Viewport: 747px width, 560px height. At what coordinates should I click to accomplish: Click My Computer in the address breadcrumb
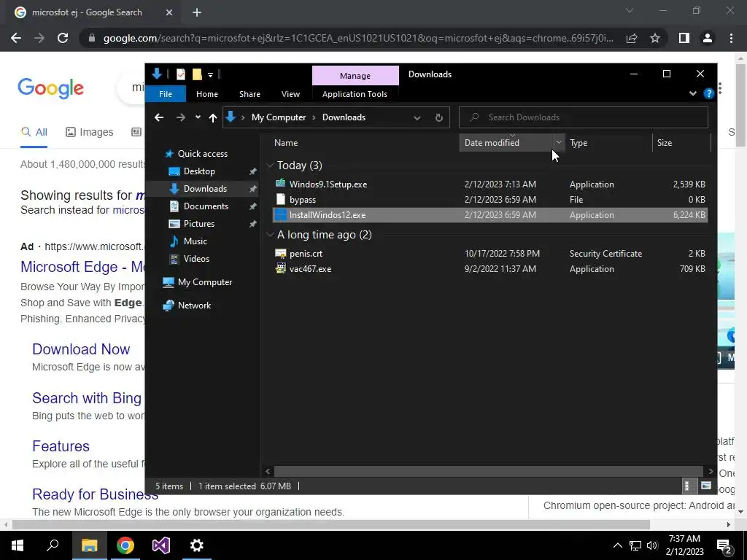pyautogui.click(x=279, y=117)
